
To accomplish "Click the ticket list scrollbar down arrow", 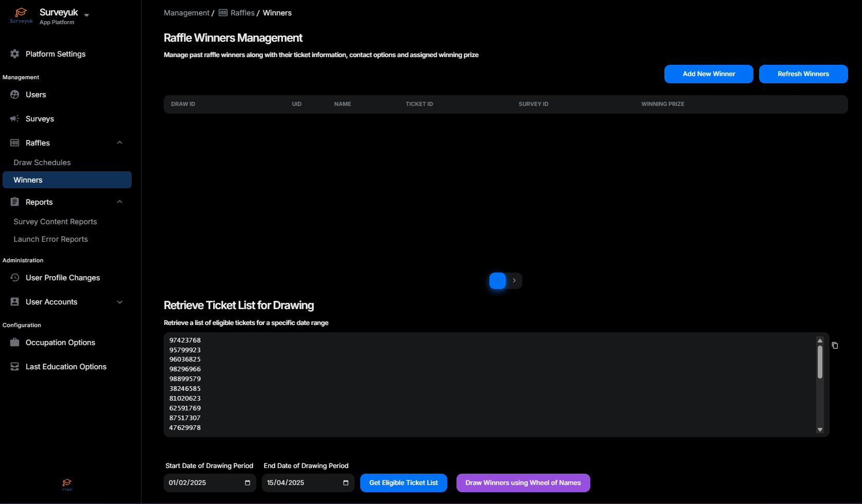I will 820,430.
